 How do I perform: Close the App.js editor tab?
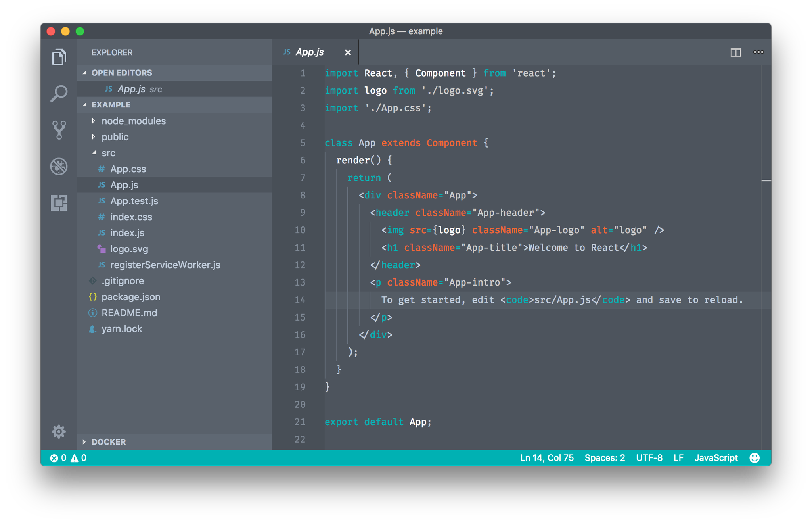click(x=348, y=52)
